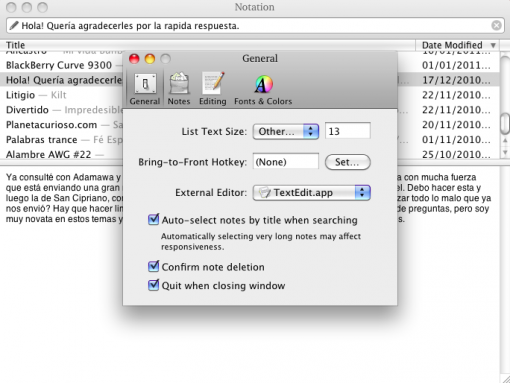Open the Editing preferences pane

point(213,89)
